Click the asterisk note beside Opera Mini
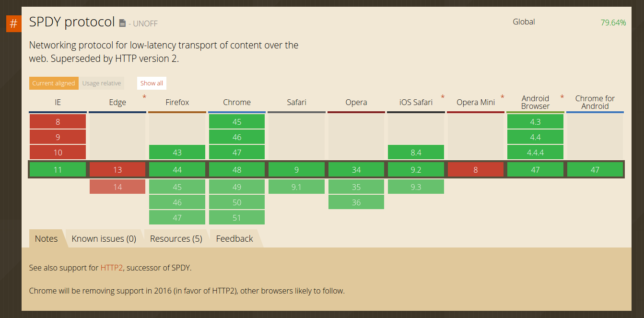This screenshot has height=318, width=644. tap(503, 98)
